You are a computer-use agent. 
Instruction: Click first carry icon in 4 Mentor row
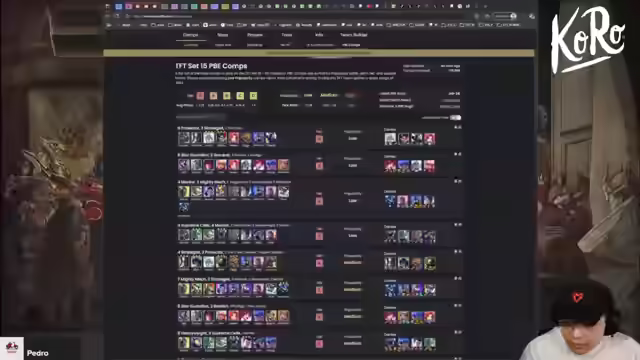pos(390,201)
